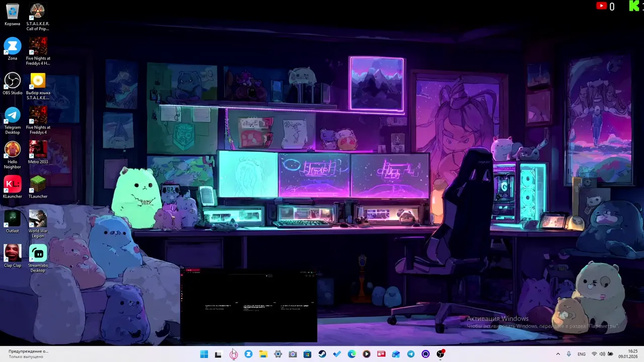Open the Windows Start menu
The width and height of the screenshot is (644, 362).
(x=204, y=354)
